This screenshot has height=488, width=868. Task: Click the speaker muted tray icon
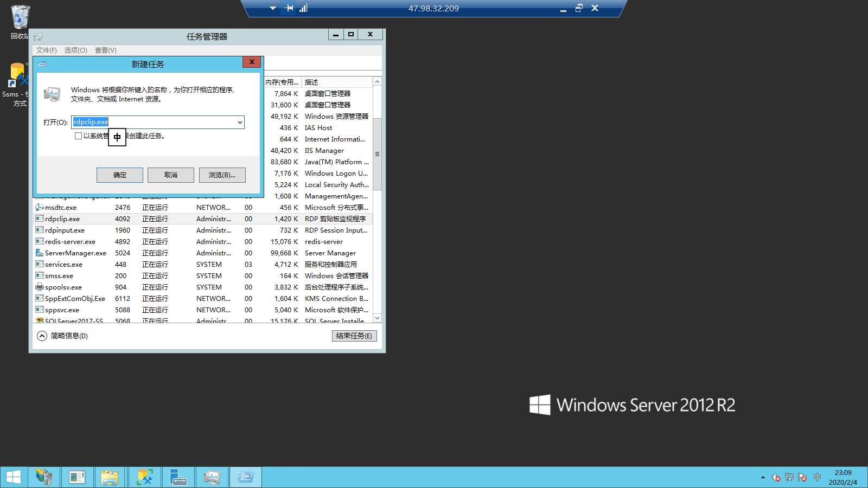point(776,478)
